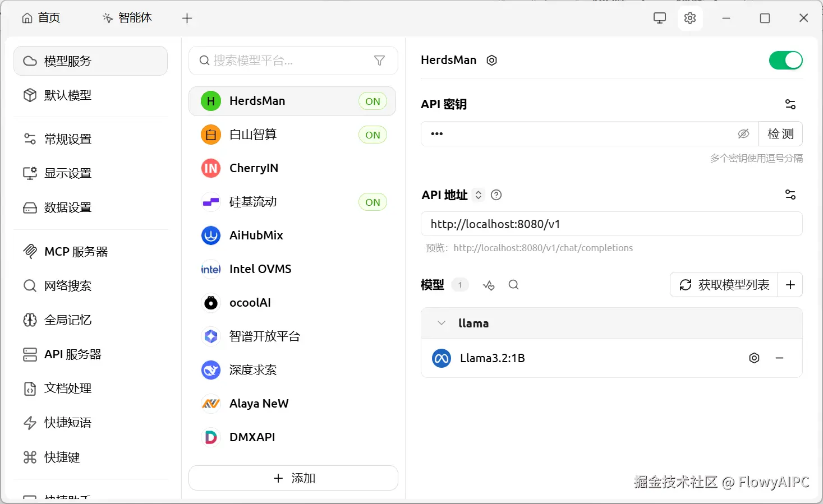Image resolution: width=823 pixels, height=504 pixels.
Task: Open HerdsMan provider settings gear icon
Action: (x=491, y=60)
